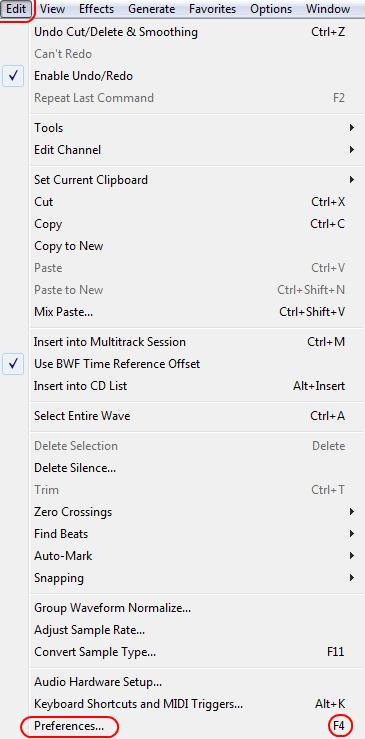
Task: Toggle Use BWF Time Reference Offset
Action: coord(189,364)
